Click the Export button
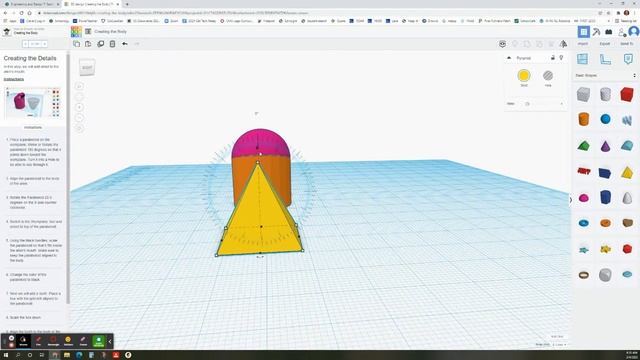Screen dimensions: 640x360 tap(604, 44)
